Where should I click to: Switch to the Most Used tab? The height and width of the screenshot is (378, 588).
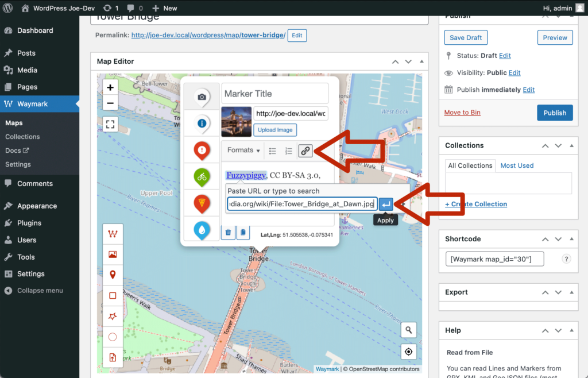coord(517,165)
